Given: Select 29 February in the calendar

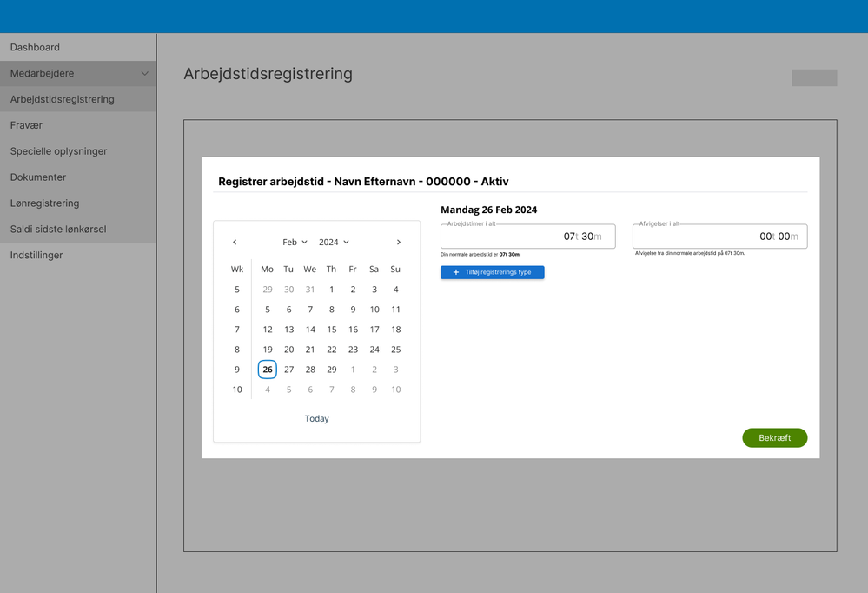Looking at the screenshot, I should point(332,370).
